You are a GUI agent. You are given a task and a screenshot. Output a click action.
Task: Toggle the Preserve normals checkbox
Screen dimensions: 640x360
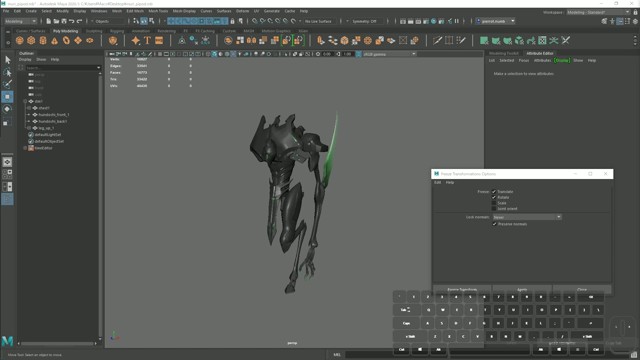click(x=494, y=224)
